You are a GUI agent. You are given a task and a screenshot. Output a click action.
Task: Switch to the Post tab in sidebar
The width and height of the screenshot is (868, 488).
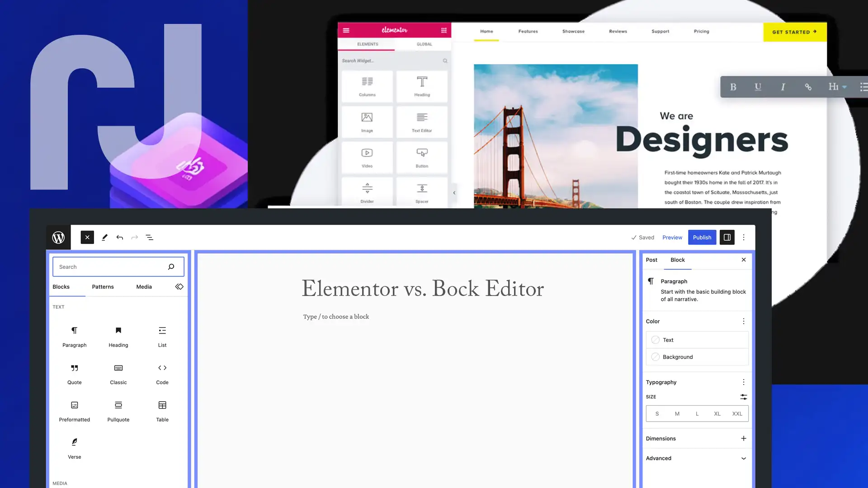pos(651,260)
